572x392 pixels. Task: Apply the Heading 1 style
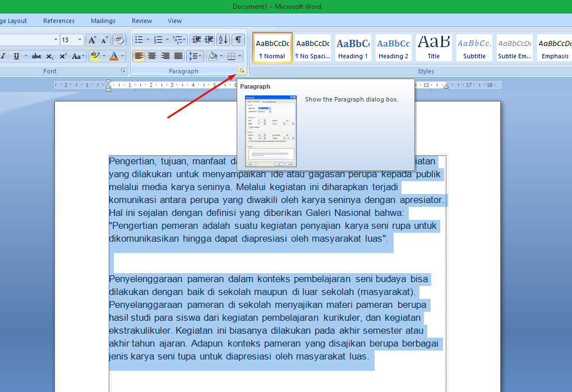click(x=353, y=47)
